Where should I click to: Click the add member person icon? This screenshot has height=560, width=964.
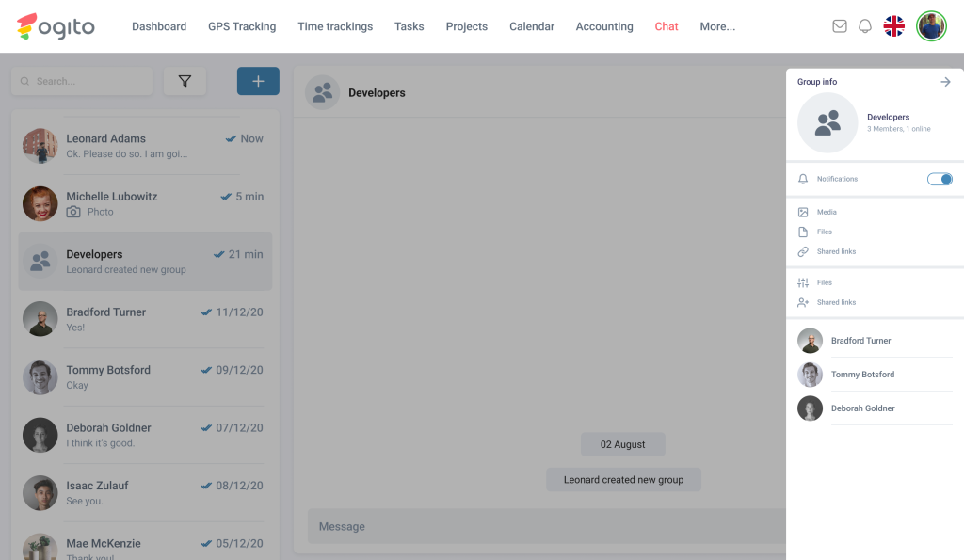click(x=803, y=303)
